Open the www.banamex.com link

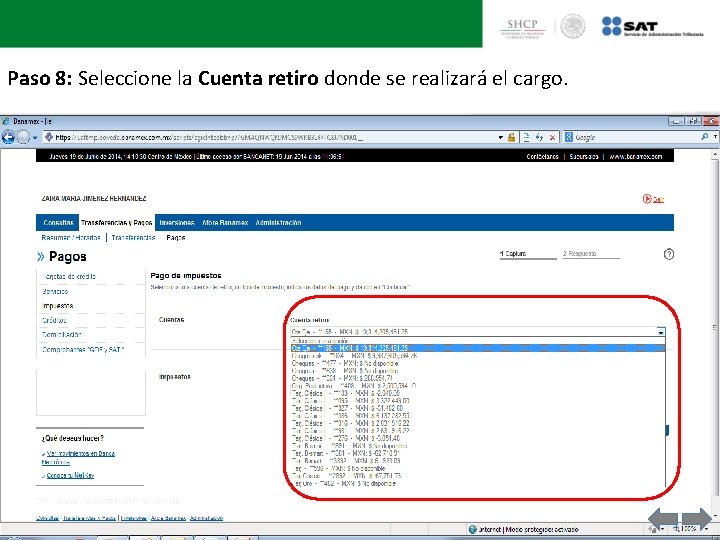(x=636, y=157)
